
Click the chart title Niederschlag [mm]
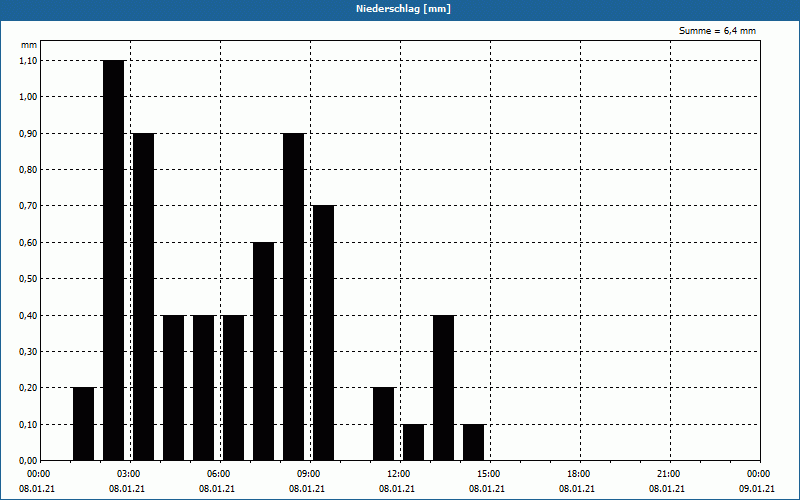[x=403, y=9]
